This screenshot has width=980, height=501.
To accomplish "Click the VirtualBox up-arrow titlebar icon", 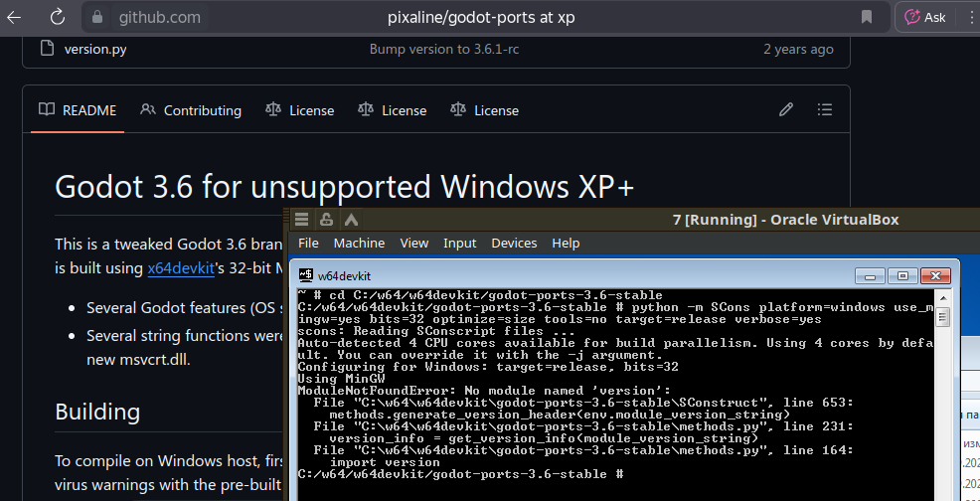I will point(351,220).
